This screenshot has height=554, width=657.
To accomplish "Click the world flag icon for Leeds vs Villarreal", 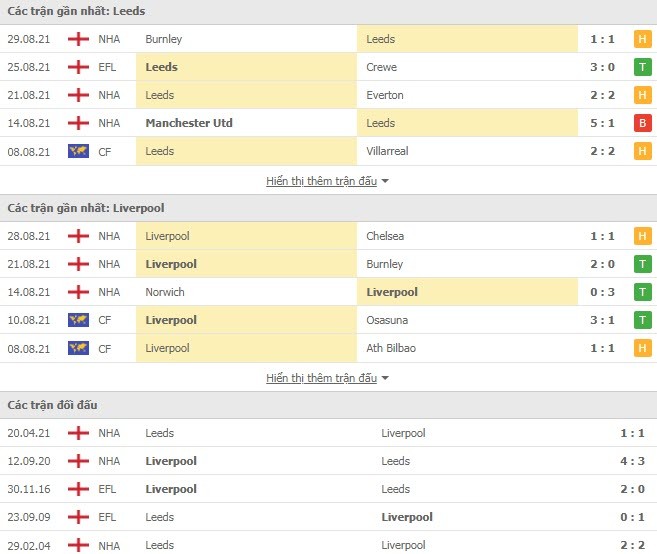I will [78, 151].
